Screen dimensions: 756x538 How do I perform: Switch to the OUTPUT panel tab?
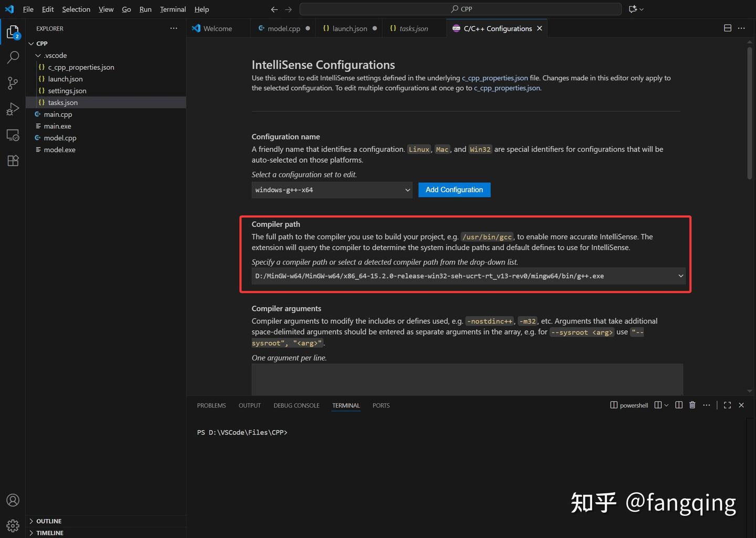249,406
